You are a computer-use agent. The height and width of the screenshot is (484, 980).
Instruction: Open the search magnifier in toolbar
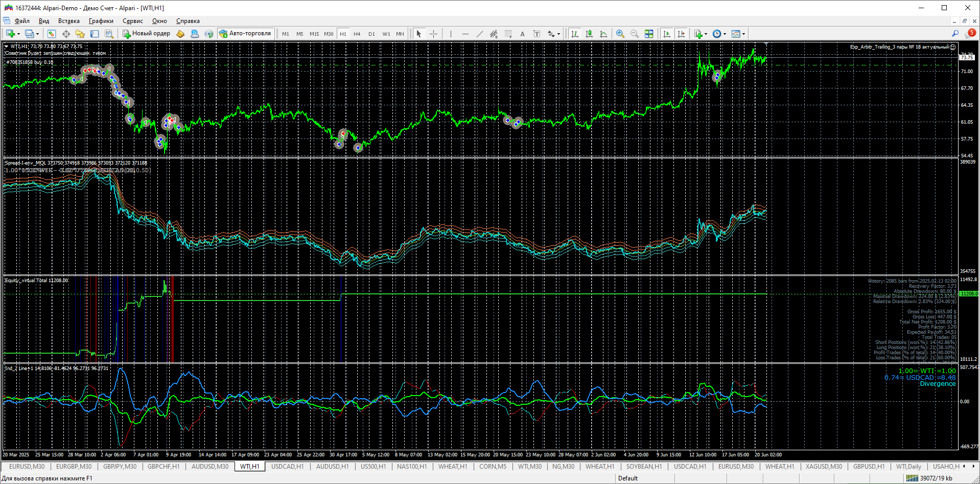pyautogui.click(x=955, y=34)
